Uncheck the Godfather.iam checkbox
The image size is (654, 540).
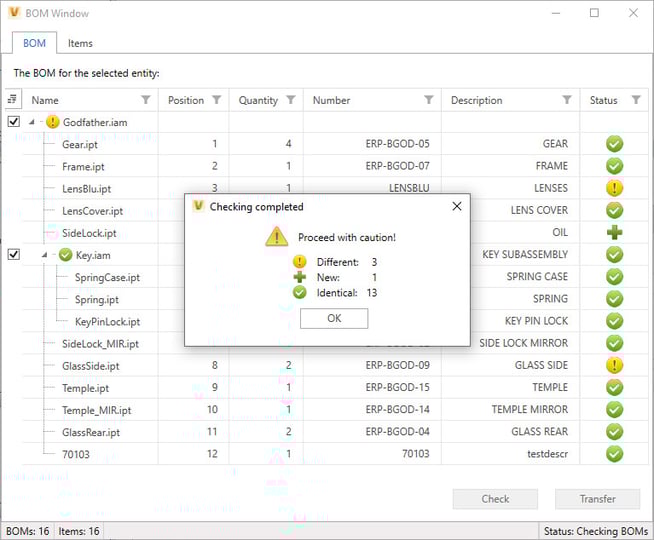click(13, 122)
